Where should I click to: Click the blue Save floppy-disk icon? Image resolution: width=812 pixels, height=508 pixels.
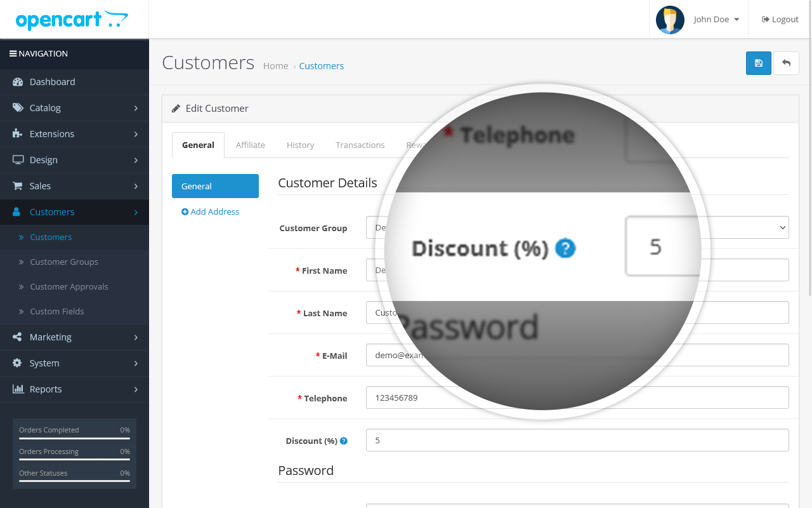[758, 63]
